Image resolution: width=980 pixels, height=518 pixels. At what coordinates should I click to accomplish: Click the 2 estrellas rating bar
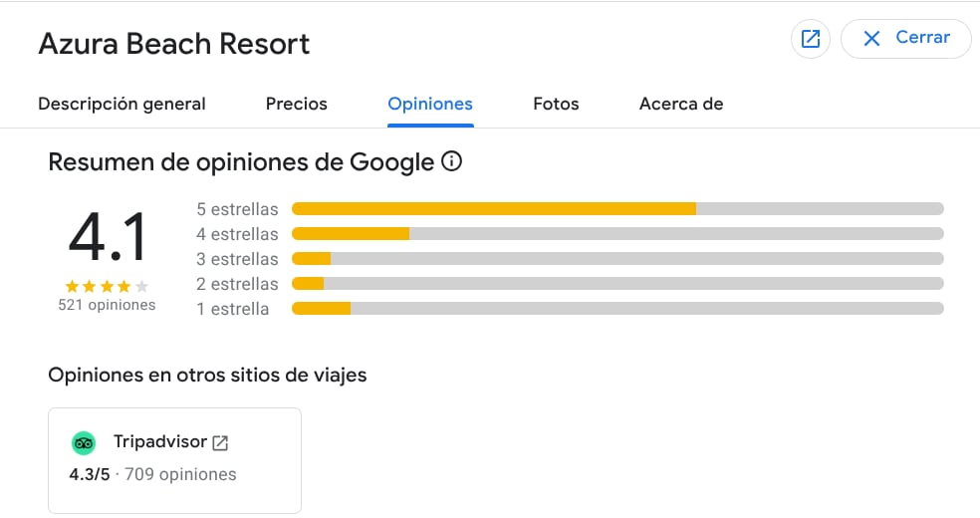(617, 284)
